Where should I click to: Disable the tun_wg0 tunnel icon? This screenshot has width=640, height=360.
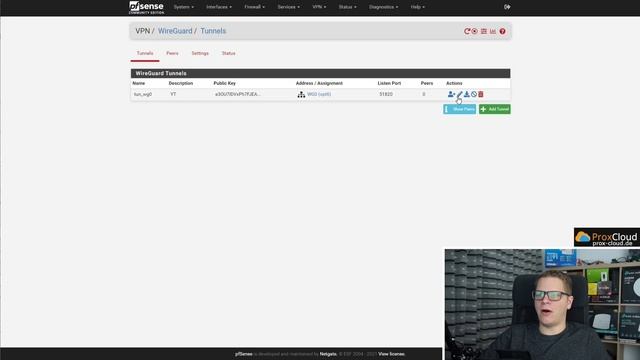[x=474, y=94]
